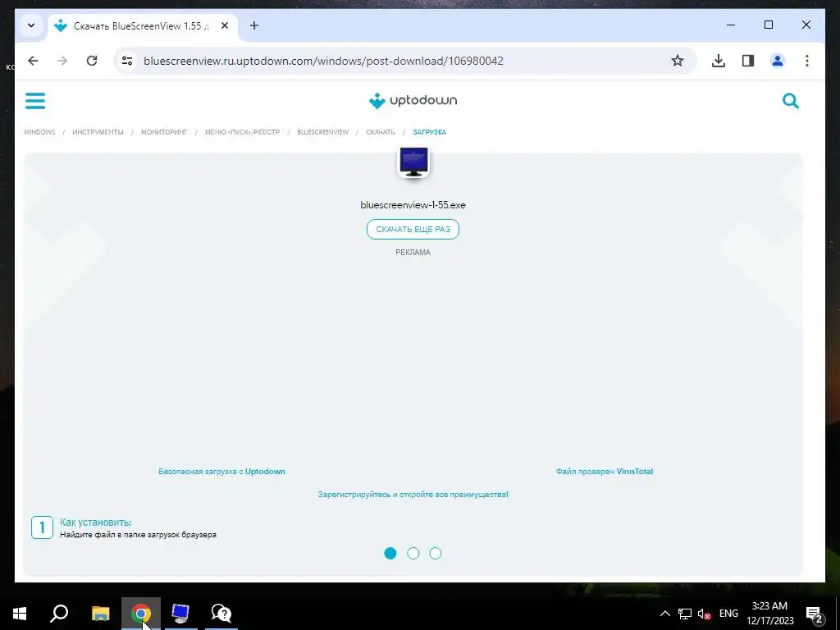Toggle Chrome side panel
The image size is (840, 630).
pyautogui.click(x=748, y=61)
